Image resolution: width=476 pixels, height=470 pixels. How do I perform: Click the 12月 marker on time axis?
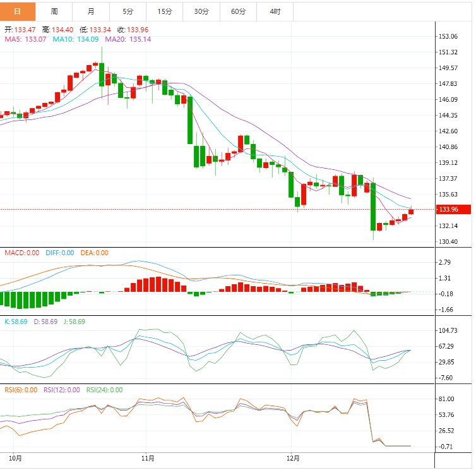[x=292, y=457]
